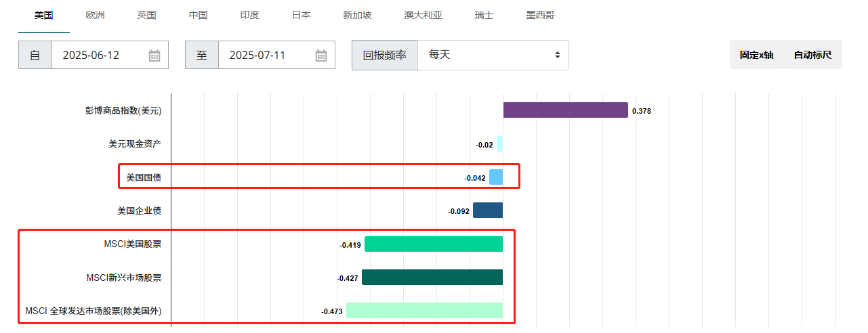
Task: Toggle the 固定x轴 button
Action: 756,55
